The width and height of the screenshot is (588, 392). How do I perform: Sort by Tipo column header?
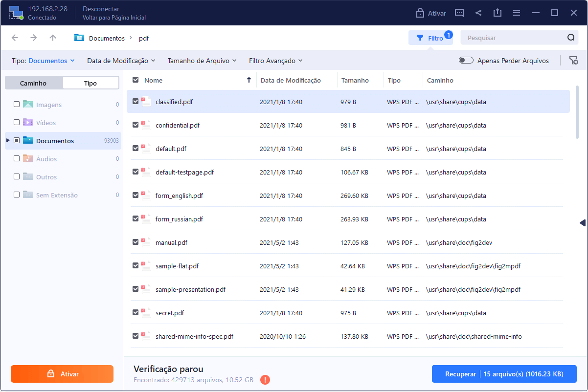tap(394, 80)
